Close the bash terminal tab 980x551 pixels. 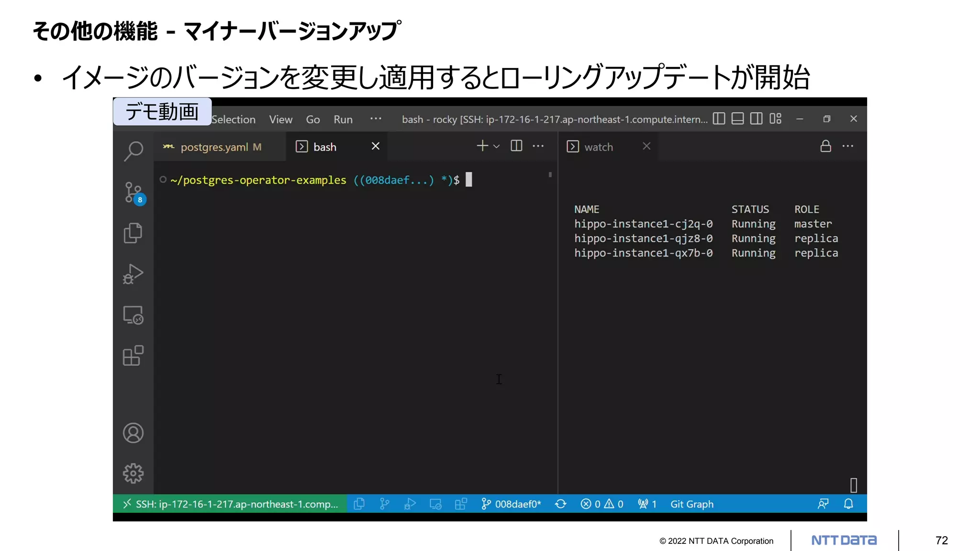pos(376,146)
